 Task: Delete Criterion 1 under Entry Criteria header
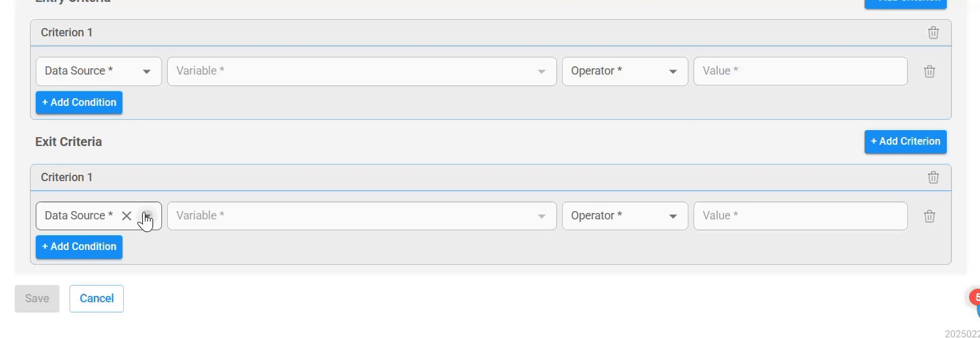tap(933, 33)
